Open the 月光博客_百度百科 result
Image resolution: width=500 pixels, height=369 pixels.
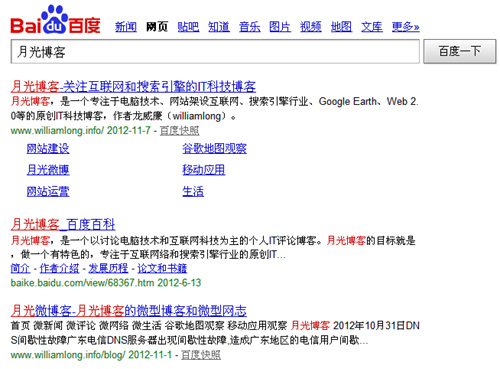63,224
